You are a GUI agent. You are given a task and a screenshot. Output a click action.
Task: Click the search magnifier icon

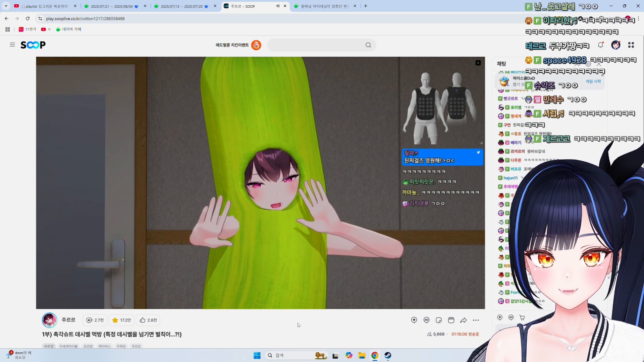(x=368, y=45)
